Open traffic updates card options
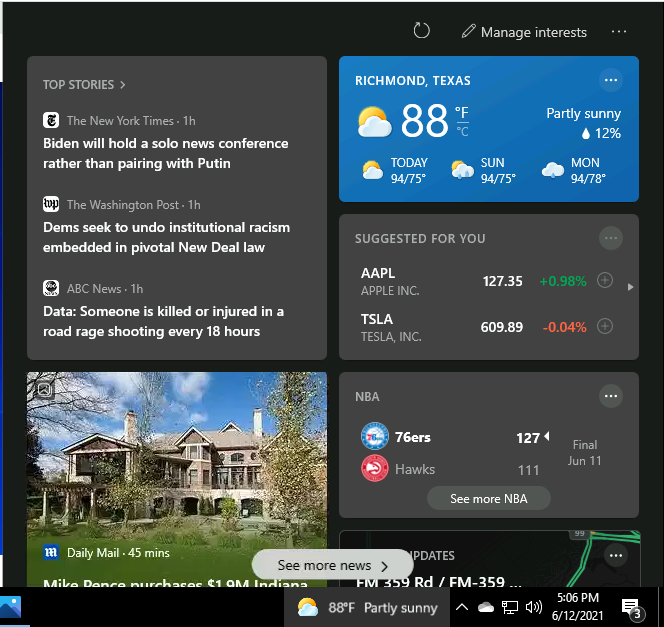 point(616,555)
